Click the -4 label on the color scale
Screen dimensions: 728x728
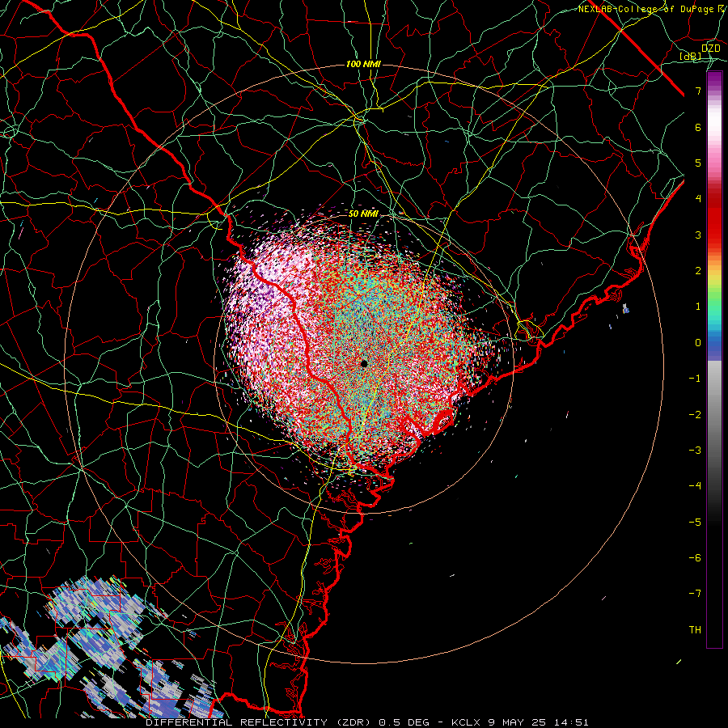(x=695, y=486)
